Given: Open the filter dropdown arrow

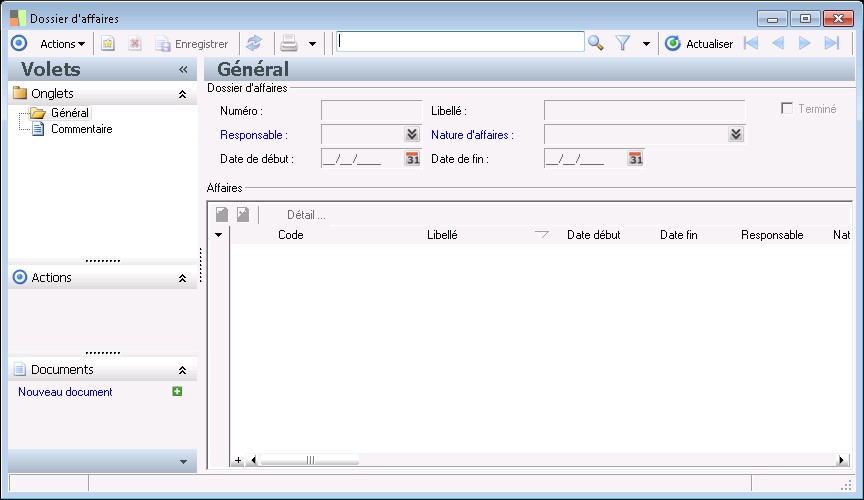Looking at the screenshot, I should coord(646,44).
